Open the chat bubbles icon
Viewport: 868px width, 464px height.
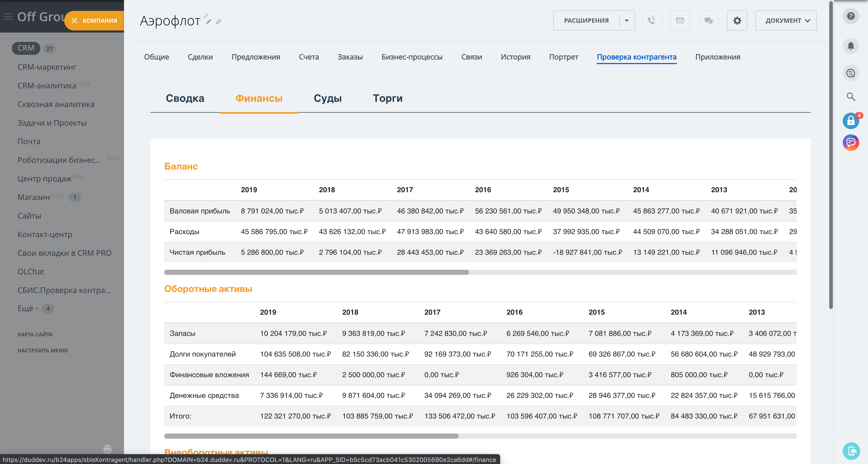(708, 21)
